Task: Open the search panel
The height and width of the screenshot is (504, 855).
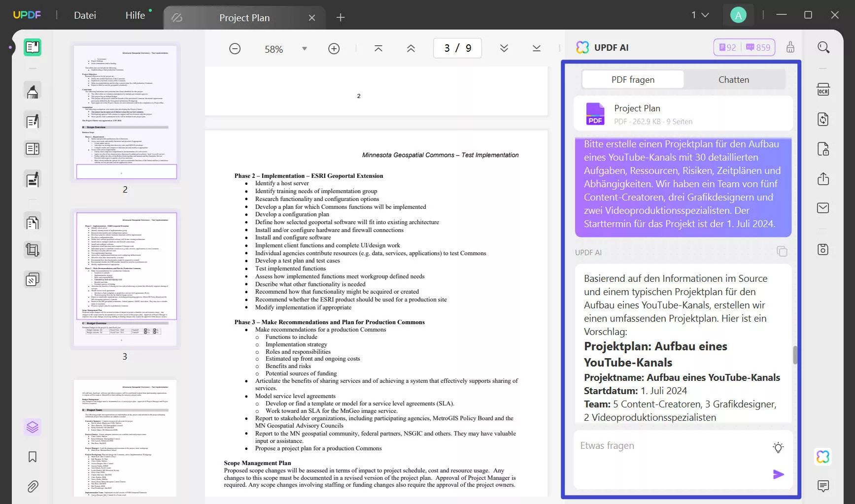Action: [823, 47]
